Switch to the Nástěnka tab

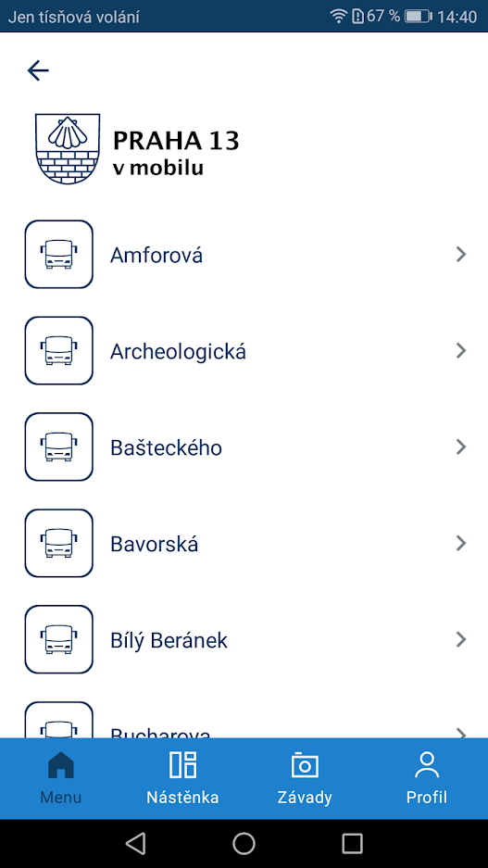tap(182, 778)
